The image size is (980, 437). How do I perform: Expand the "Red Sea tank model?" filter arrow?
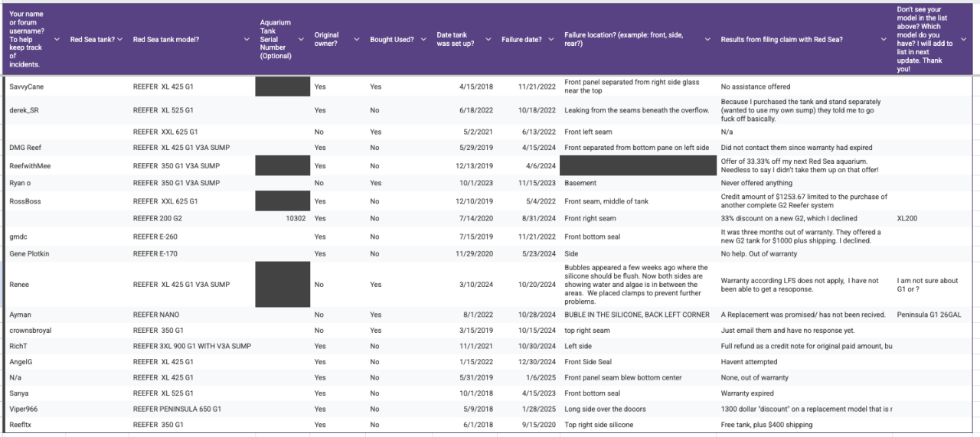coord(247,39)
